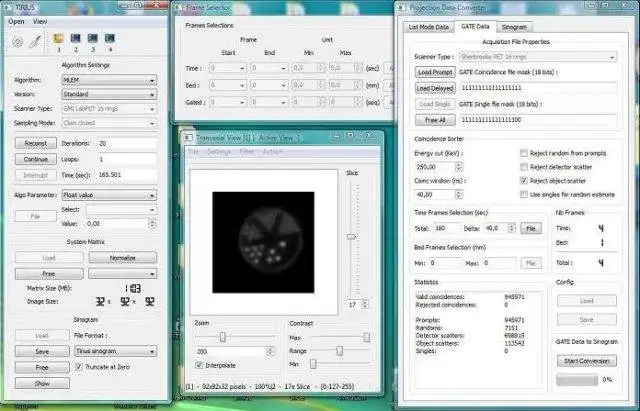Screen dimensions: 640x411
Task: Click the Contrast Min slider handle
Action: point(313,364)
